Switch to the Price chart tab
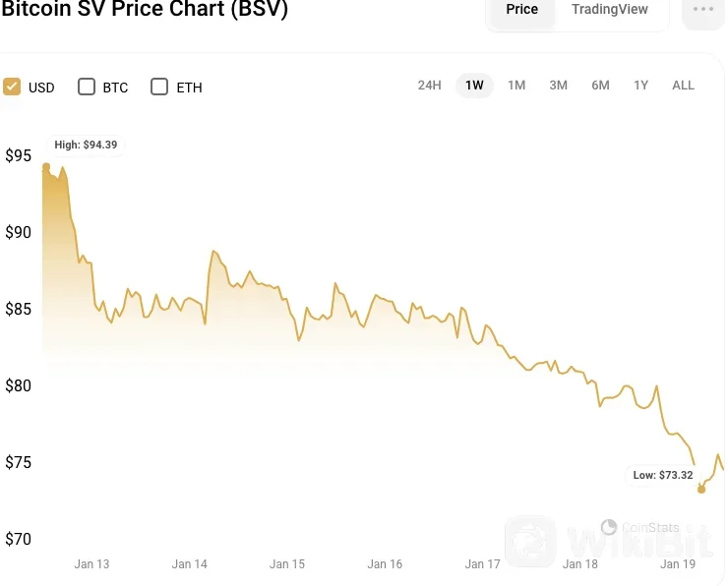 521,10
